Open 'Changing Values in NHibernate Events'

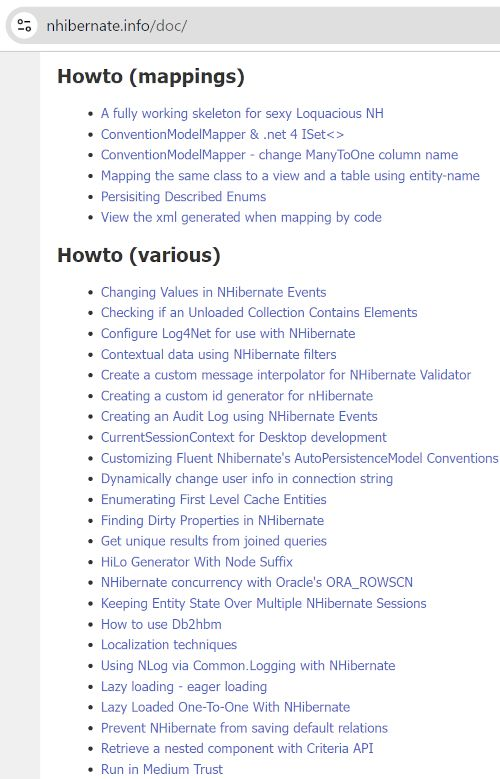click(213, 292)
